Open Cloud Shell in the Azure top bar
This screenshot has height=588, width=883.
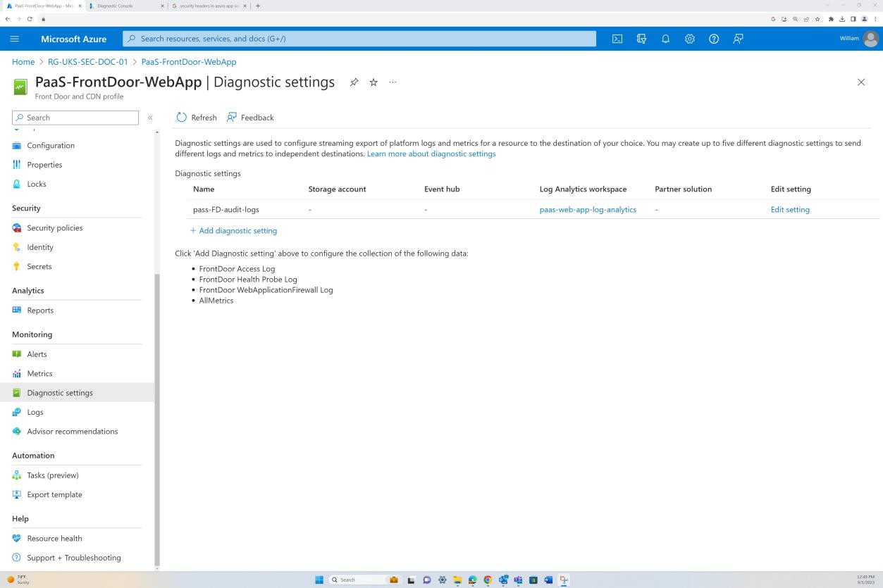[x=617, y=39]
